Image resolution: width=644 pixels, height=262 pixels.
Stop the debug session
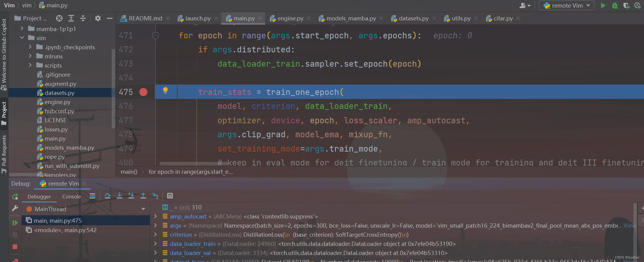click(15, 247)
